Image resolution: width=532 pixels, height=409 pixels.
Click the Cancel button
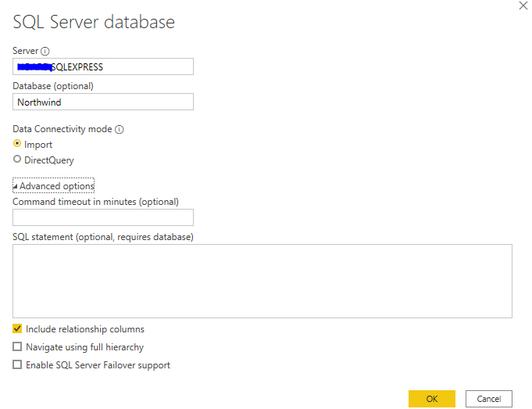pos(488,399)
